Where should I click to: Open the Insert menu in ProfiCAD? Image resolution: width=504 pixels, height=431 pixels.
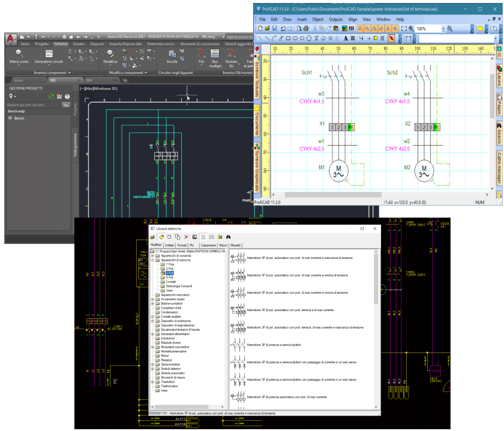pyautogui.click(x=302, y=19)
